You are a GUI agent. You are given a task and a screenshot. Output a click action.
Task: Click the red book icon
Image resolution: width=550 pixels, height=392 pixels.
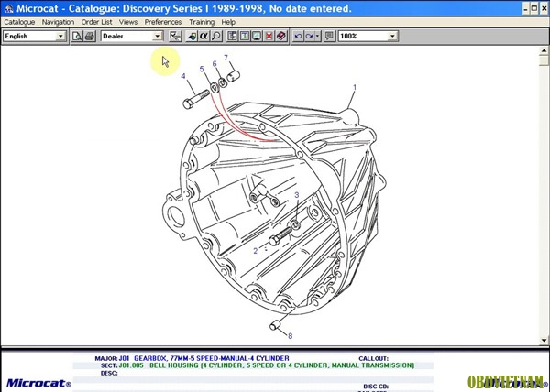click(x=281, y=36)
